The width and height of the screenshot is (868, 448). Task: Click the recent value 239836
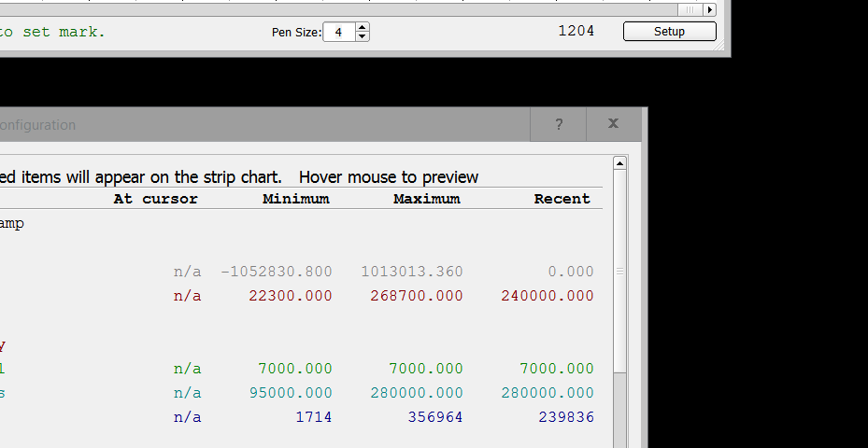pyautogui.click(x=566, y=417)
